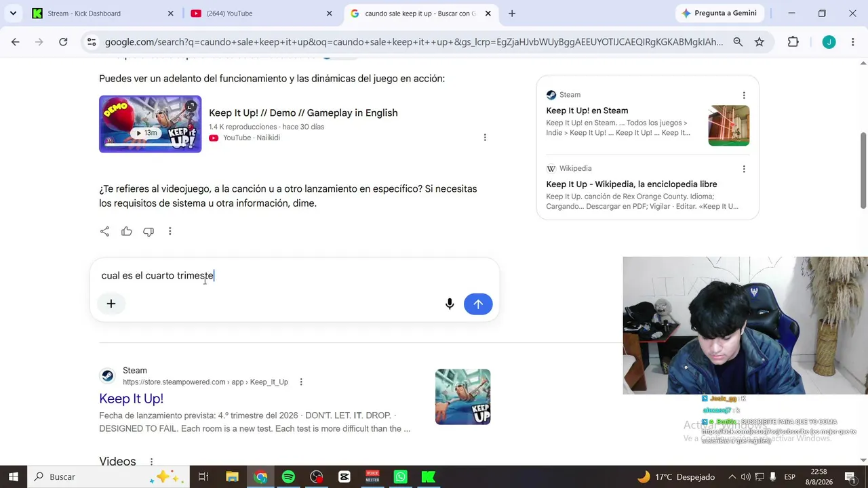Close the YouTube tab
Screen dimensions: 868x488
pyautogui.click(x=330, y=14)
